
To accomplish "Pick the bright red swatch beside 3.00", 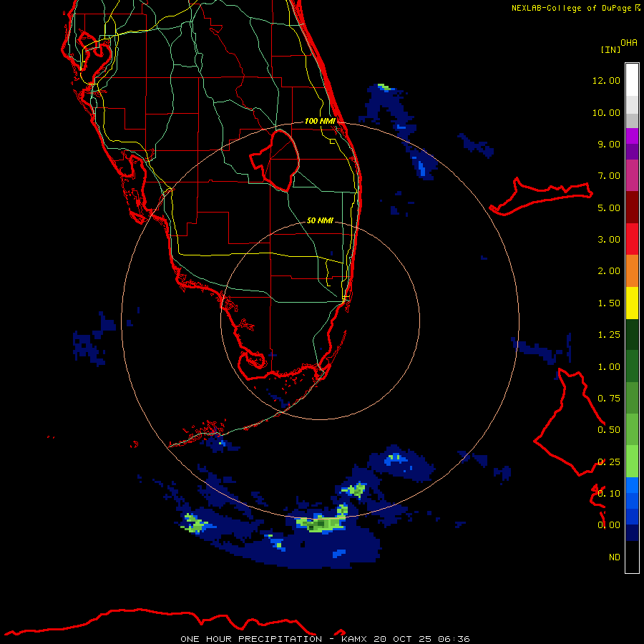I will 632,239.
